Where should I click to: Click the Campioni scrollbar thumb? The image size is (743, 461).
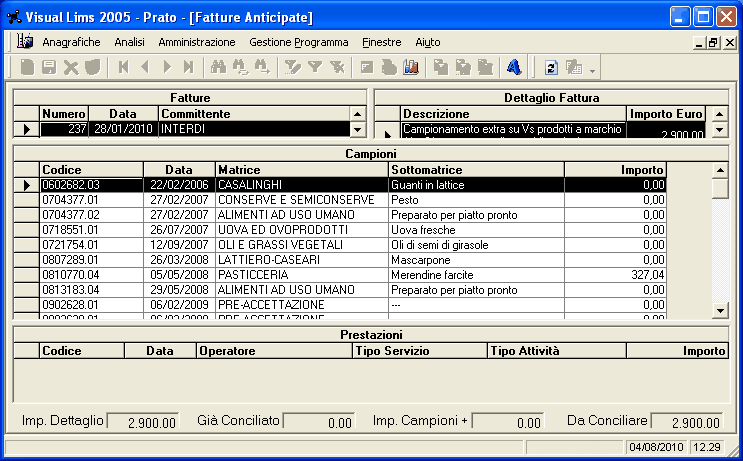(720, 189)
